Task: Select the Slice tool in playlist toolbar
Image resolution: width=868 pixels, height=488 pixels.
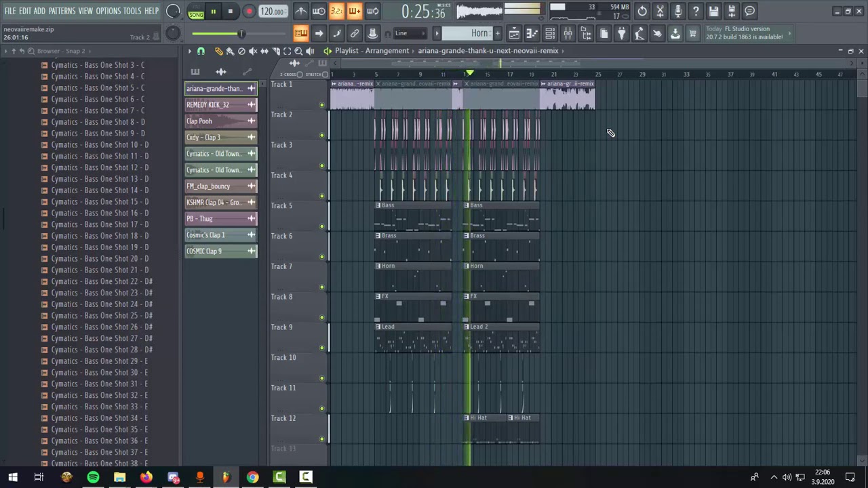Action: click(276, 51)
